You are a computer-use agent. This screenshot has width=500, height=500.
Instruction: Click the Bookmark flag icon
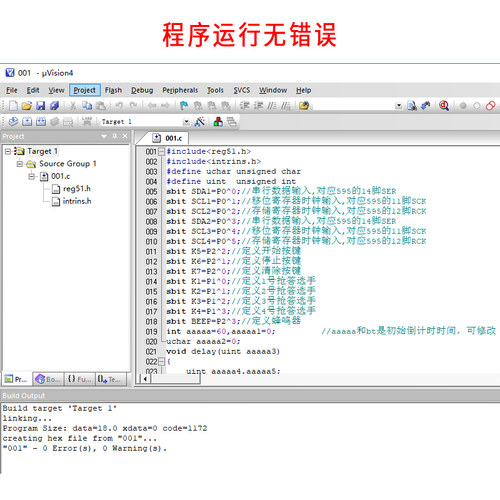(x=184, y=106)
